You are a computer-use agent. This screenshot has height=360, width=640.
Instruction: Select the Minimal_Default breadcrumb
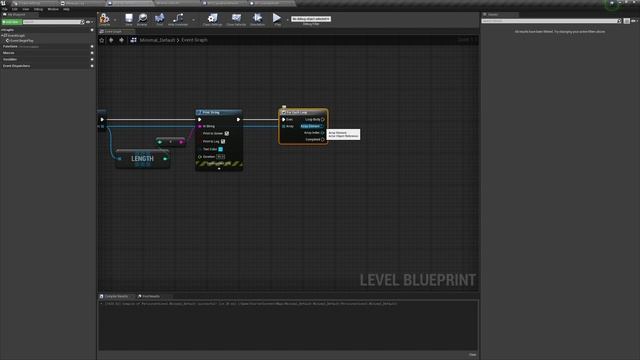click(157, 40)
